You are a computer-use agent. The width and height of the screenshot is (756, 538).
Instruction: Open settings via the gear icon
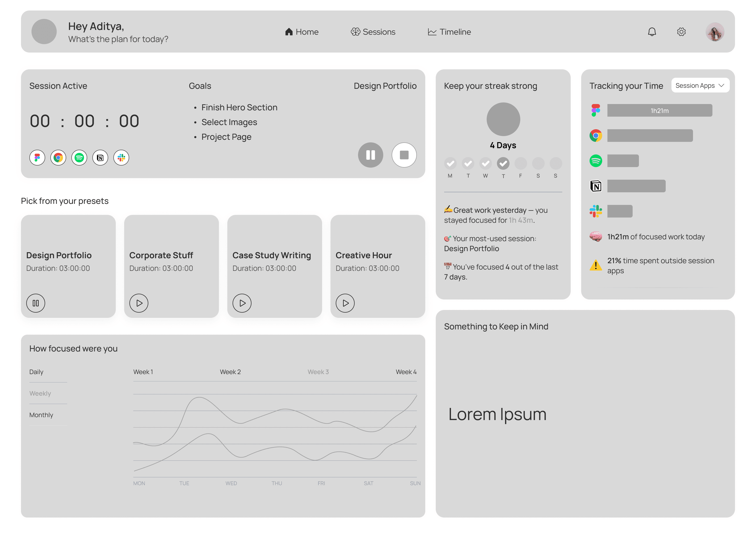681,32
